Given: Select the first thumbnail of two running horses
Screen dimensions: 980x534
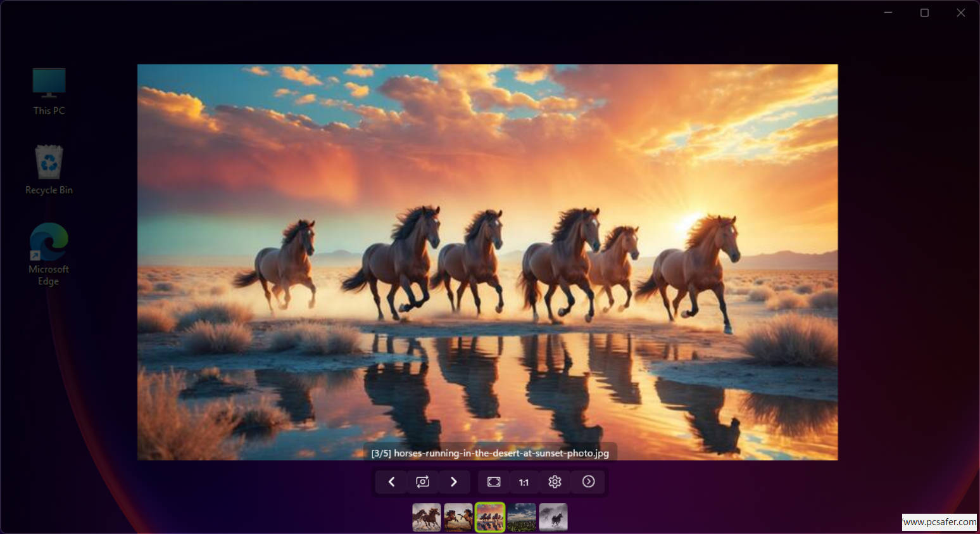Looking at the screenshot, I should pyautogui.click(x=426, y=518).
